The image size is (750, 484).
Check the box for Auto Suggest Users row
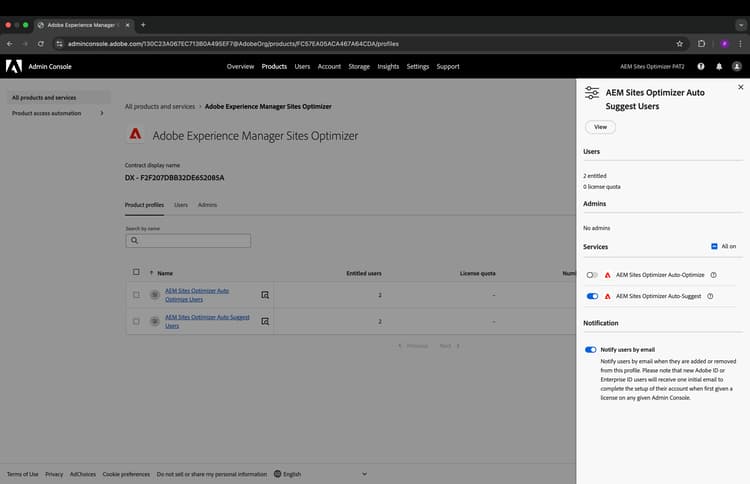click(x=136, y=321)
